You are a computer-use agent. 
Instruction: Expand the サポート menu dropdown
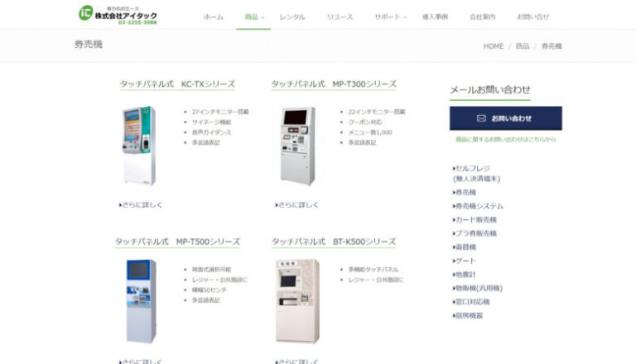click(390, 17)
